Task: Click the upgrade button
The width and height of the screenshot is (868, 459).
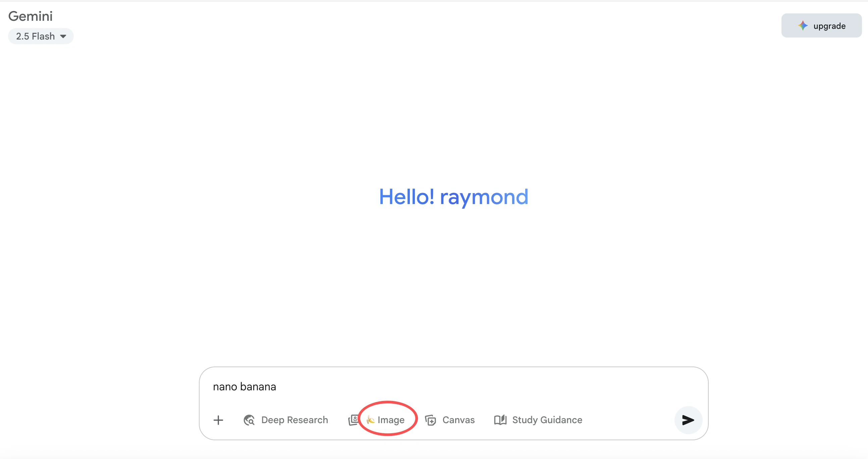Action: click(x=821, y=25)
